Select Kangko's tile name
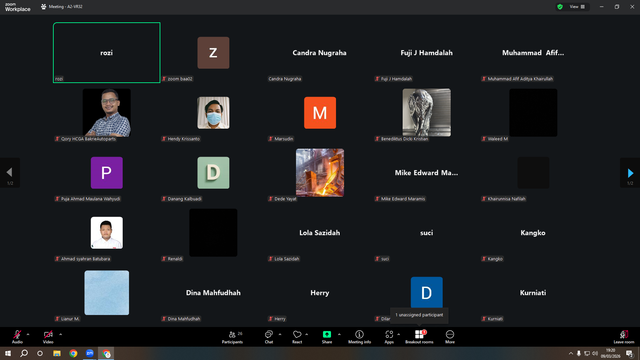Image resolution: width=640 pixels, height=360 pixels. point(533,233)
